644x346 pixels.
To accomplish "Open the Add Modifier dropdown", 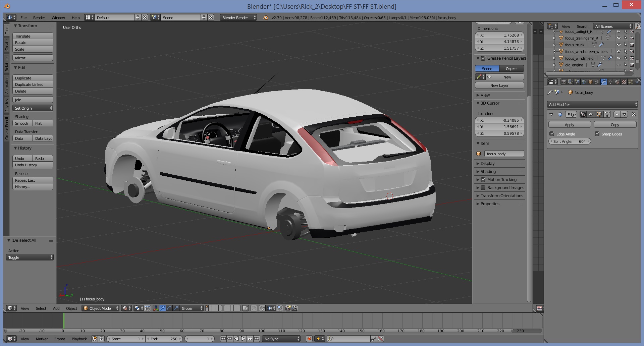I will pos(592,105).
